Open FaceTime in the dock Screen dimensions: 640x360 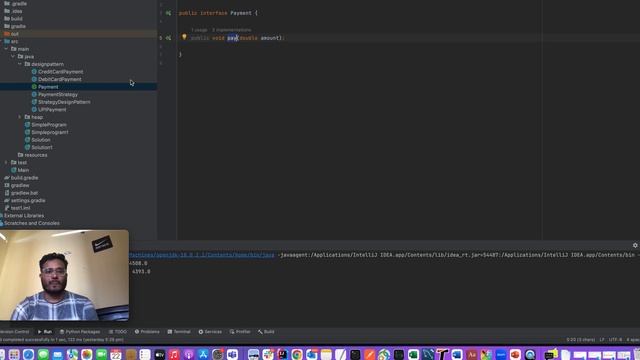(x=101, y=354)
